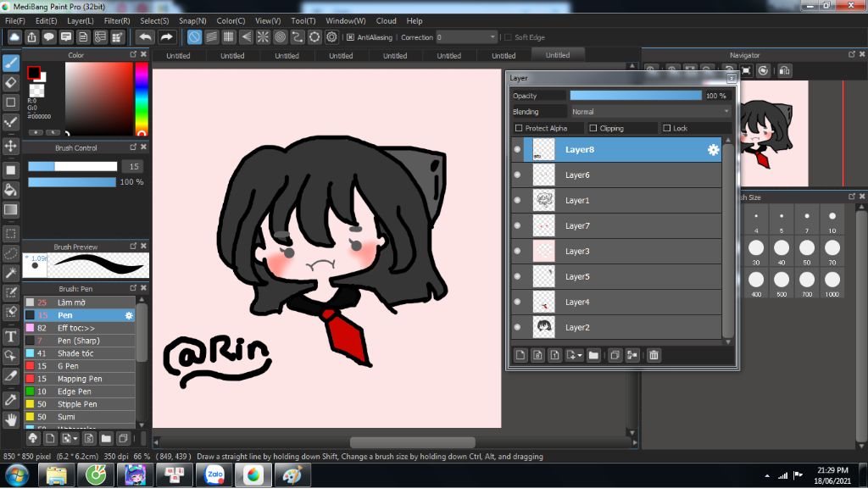This screenshot has width=868, height=494.
Task: Click the Undo arrow in toolbar
Action: [145, 37]
